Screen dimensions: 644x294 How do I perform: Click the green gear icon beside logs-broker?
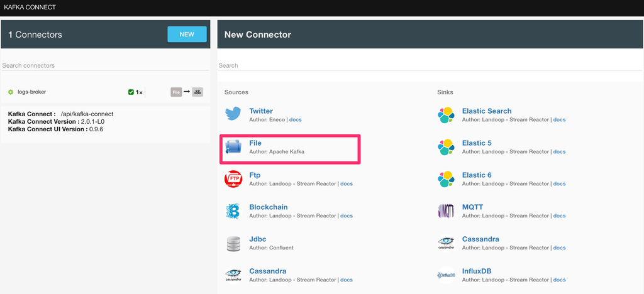pos(11,92)
